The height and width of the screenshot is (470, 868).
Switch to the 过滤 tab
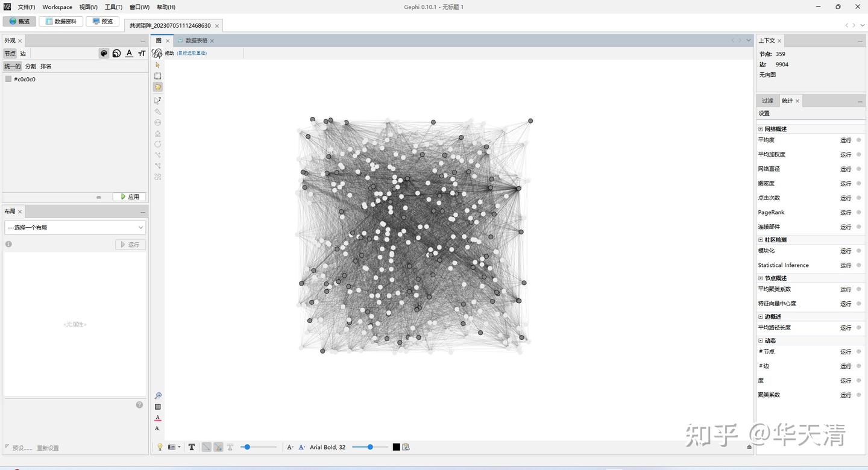(767, 101)
